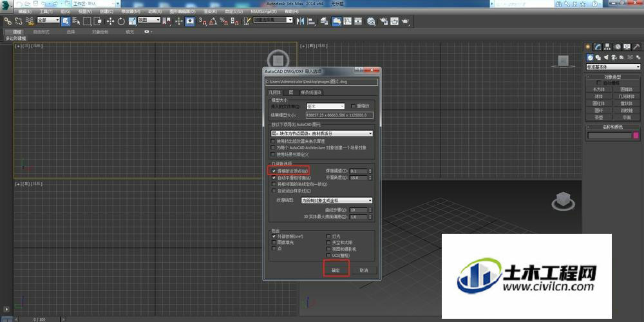Toggle the Angle Snap icon
The height and width of the screenshot is (322, 644).
213,21
